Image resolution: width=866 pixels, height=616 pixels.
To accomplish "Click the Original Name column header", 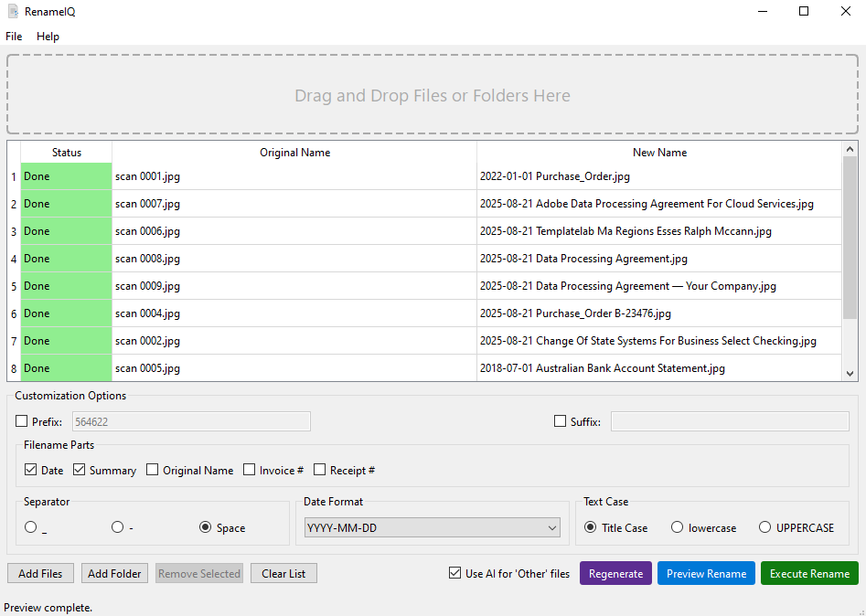I will click(294, 153).
